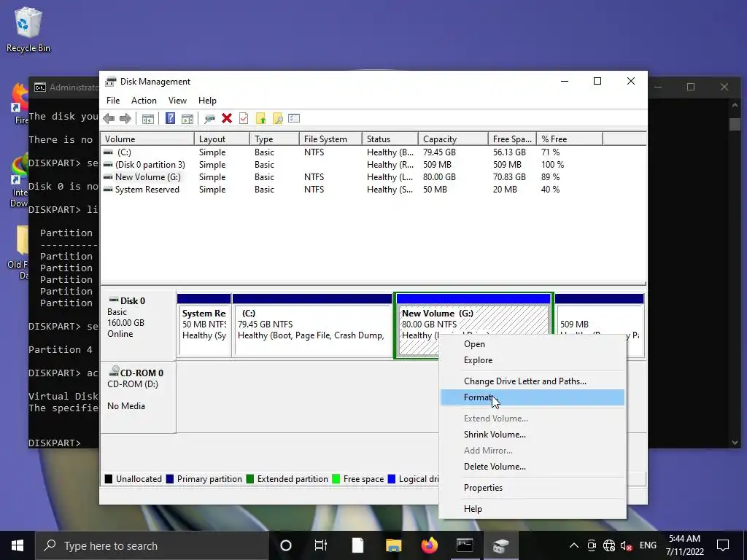747x560 pixels.
Task: Click the Unallocated black legend swatch
Action: coord(109,479)
